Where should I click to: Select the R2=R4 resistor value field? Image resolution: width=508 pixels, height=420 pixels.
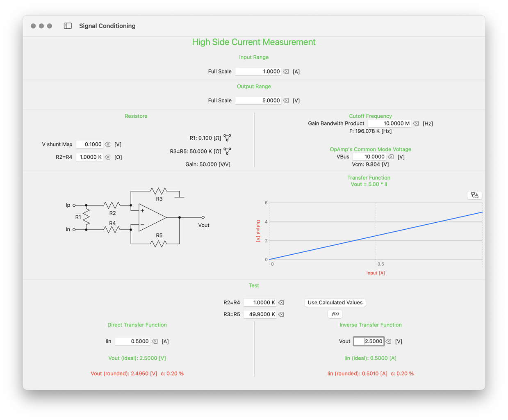pyautogui.click(x=89, y=157)
